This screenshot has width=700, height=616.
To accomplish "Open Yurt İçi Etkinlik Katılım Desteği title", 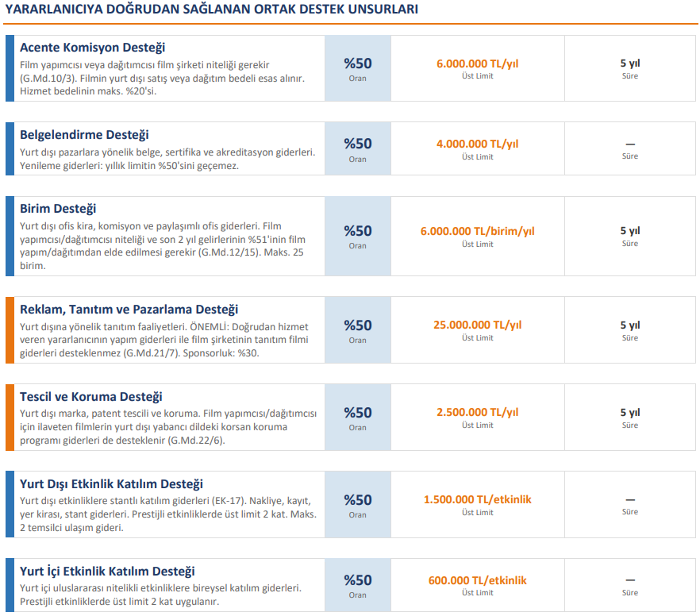I will [x=107, y=572].
